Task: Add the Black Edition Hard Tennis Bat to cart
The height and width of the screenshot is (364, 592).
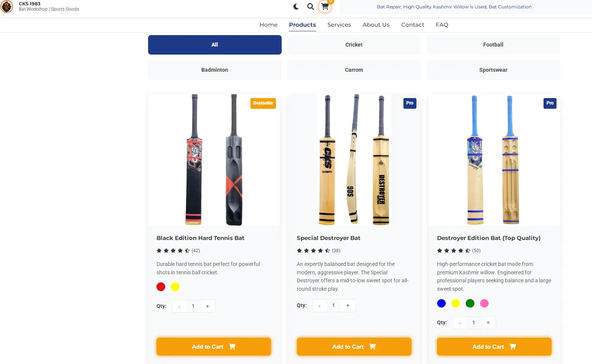Action: click(213, 346)
